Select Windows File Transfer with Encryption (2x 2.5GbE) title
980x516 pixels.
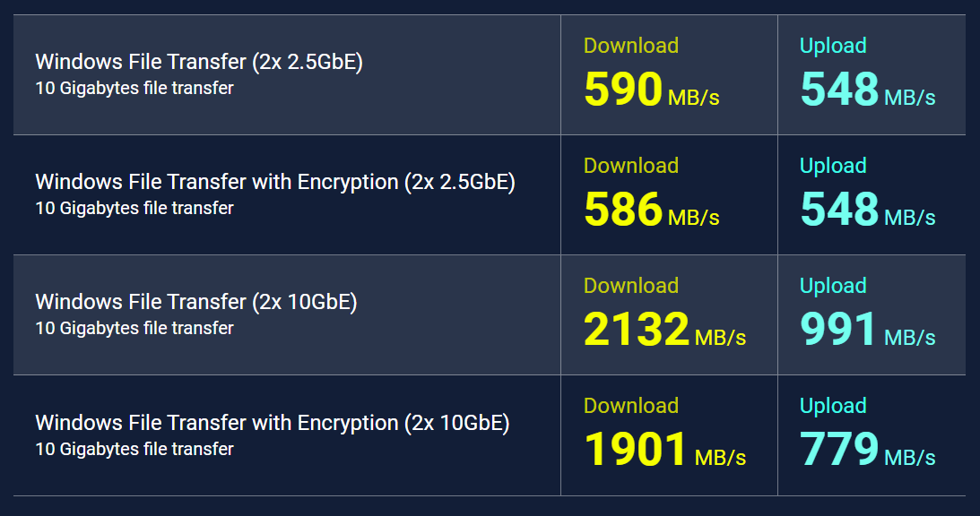click(x=275, y=182)
